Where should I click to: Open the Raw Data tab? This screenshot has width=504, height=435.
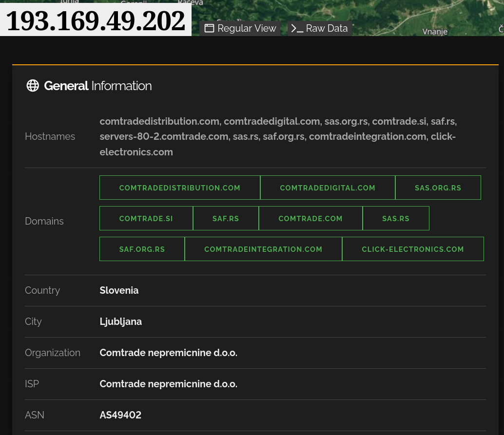[x=319, y=28]
